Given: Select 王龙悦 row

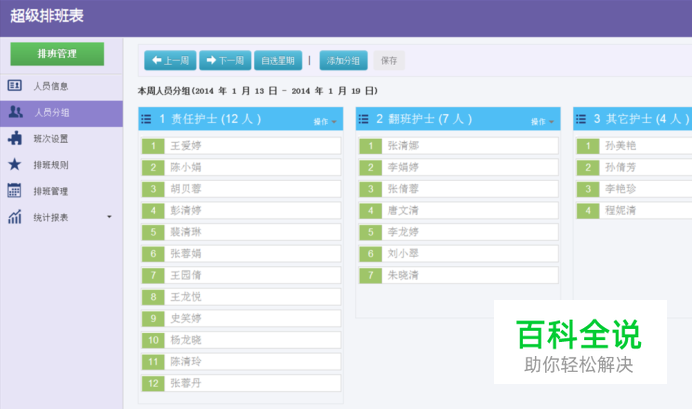Looking at the screenshot, I should tap(241, 297).
